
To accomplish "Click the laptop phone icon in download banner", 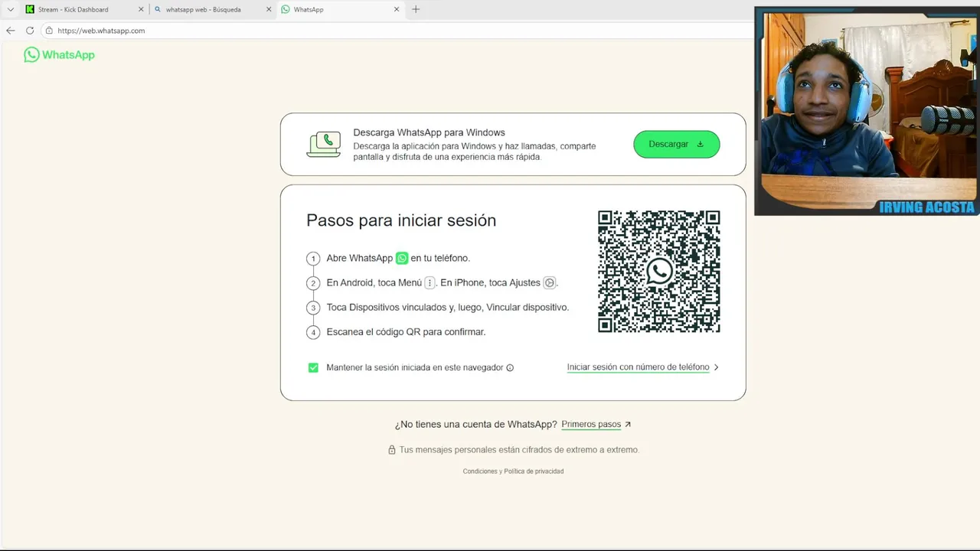I will 323,144.
